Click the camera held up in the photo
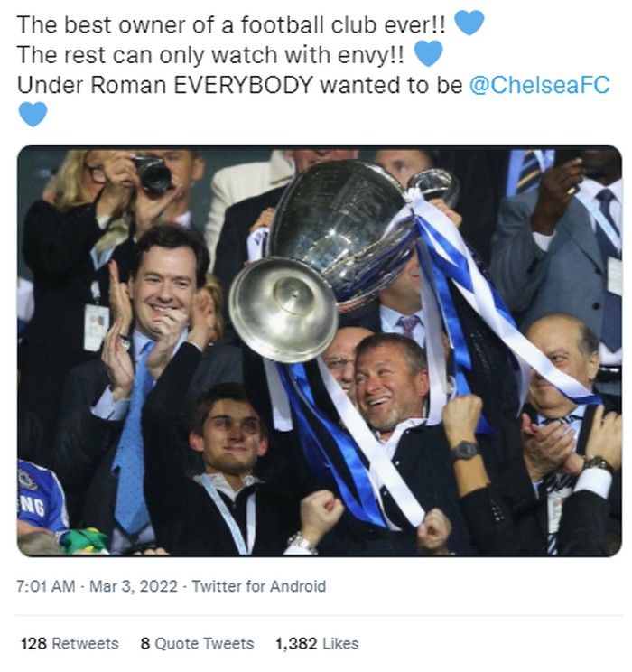Image resolution: width=632 pixels, height=672 pixels. 154,173
